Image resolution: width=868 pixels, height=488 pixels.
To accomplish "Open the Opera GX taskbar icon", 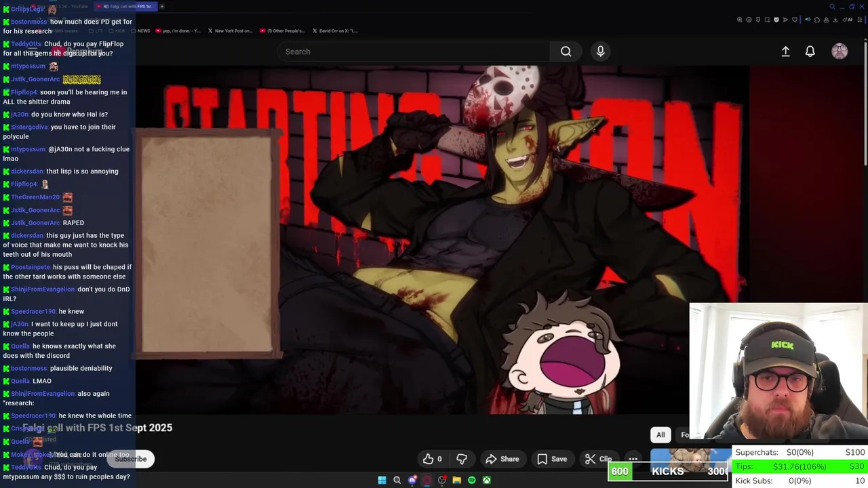I will (427, 480).
